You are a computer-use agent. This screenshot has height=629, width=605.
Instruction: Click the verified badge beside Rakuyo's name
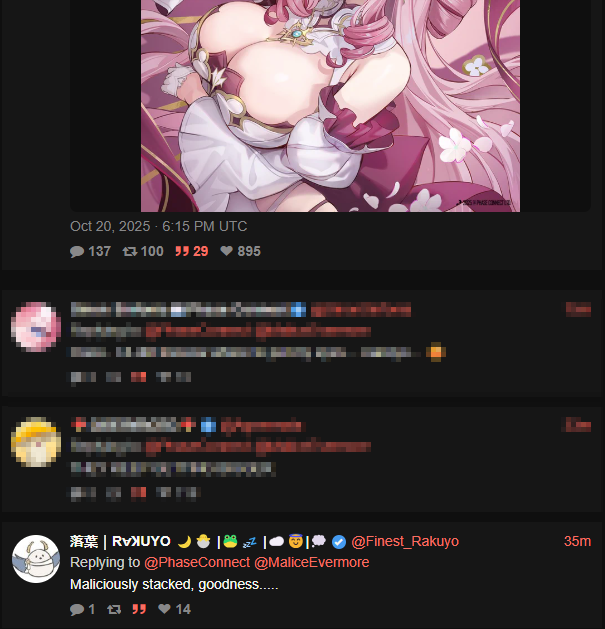pyautogui.click(x=339, y=542)
